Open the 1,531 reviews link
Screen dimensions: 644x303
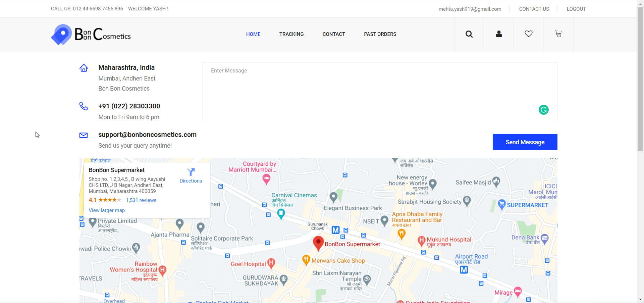point(141,200)
